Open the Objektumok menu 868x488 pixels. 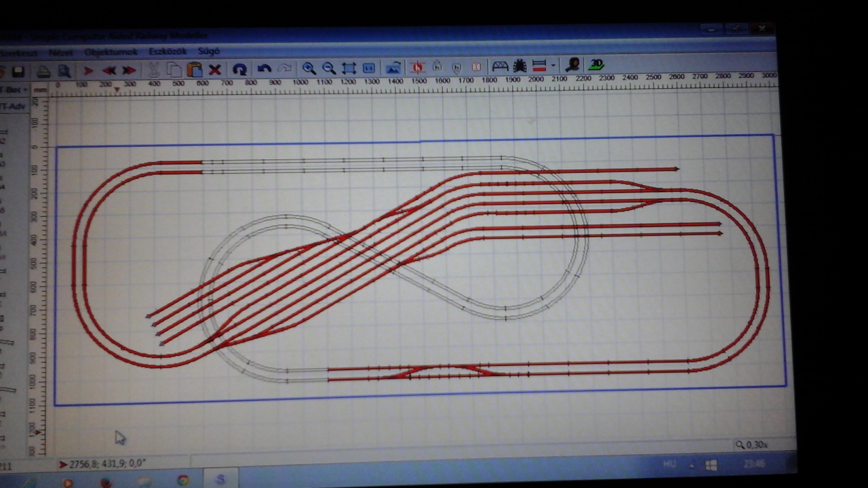111,52
